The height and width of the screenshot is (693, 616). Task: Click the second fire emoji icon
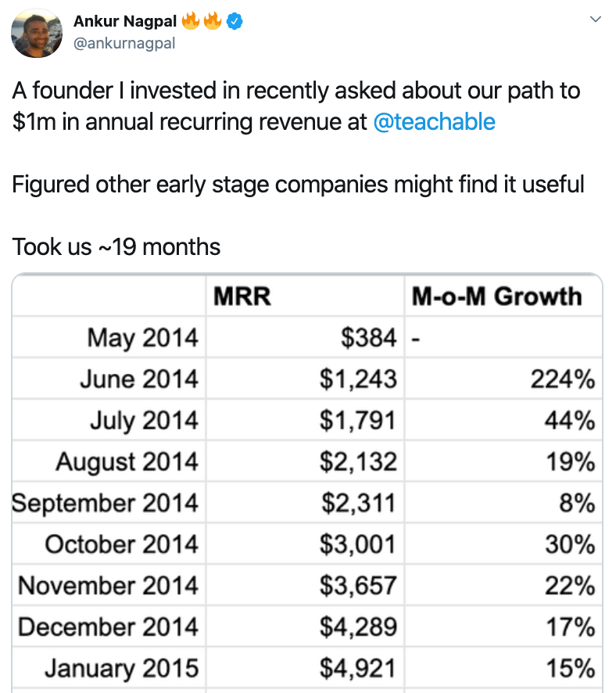[213, 21]
